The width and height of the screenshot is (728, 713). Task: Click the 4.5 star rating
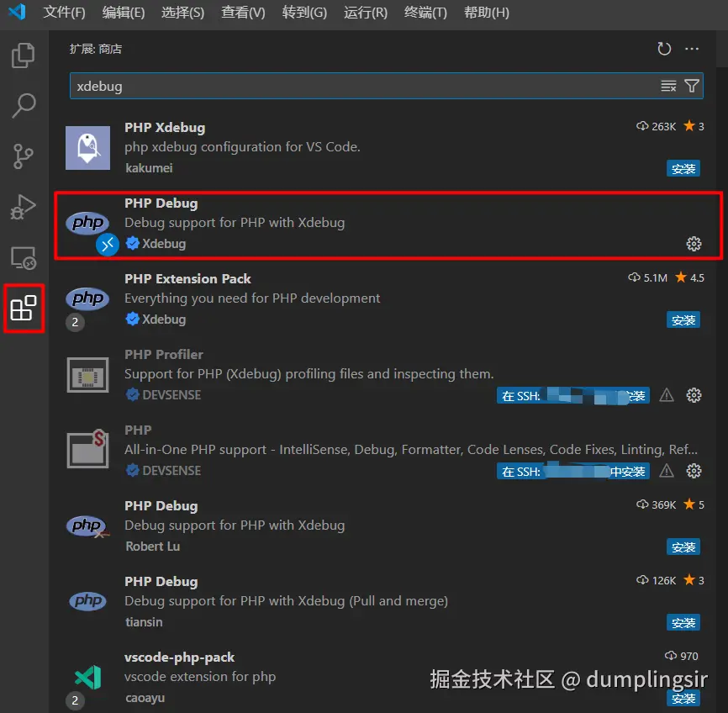pyautogui.click(x=690, y=277)
